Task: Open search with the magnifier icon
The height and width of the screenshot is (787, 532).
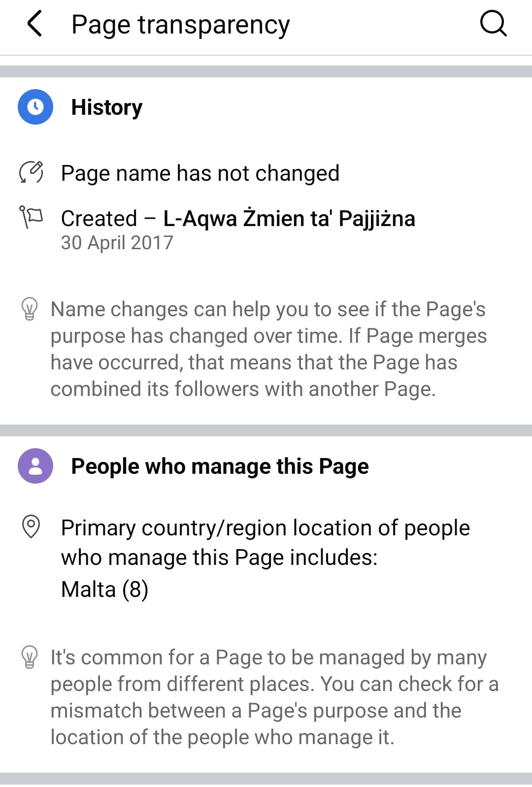Action: tap(493, 24)
